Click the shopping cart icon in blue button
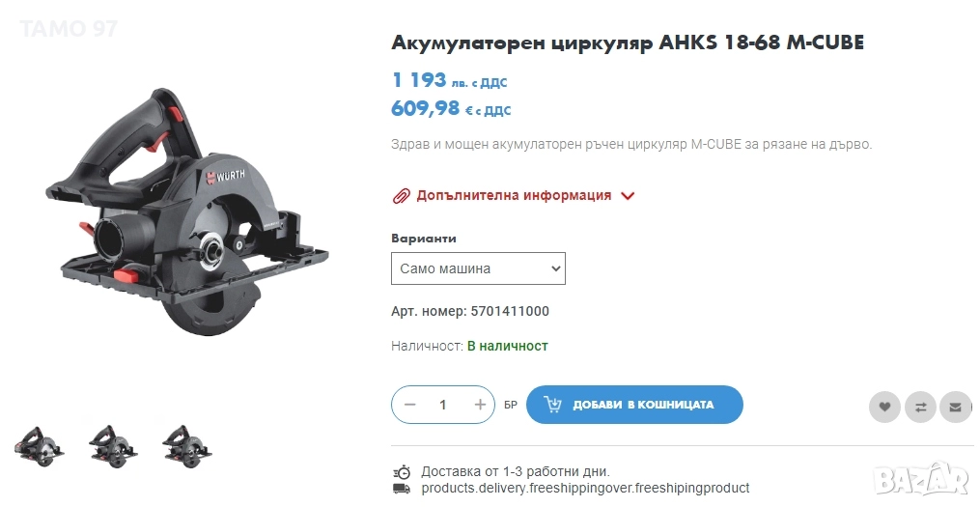980x507 pixels. 552,405
